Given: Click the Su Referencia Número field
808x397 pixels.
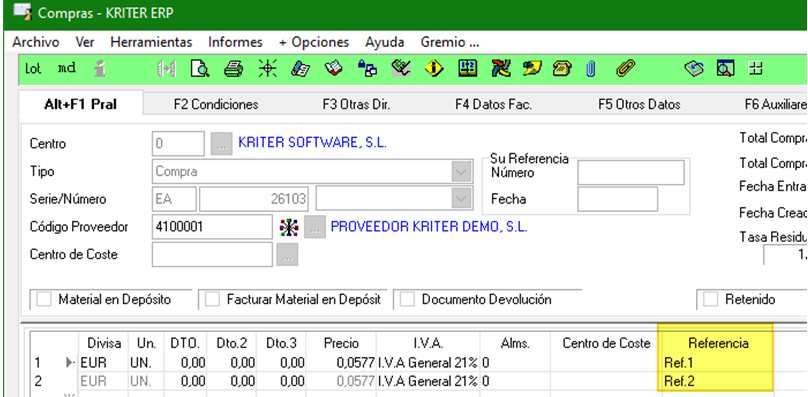Looking at the screenshot, I should (x=631, y=172).
